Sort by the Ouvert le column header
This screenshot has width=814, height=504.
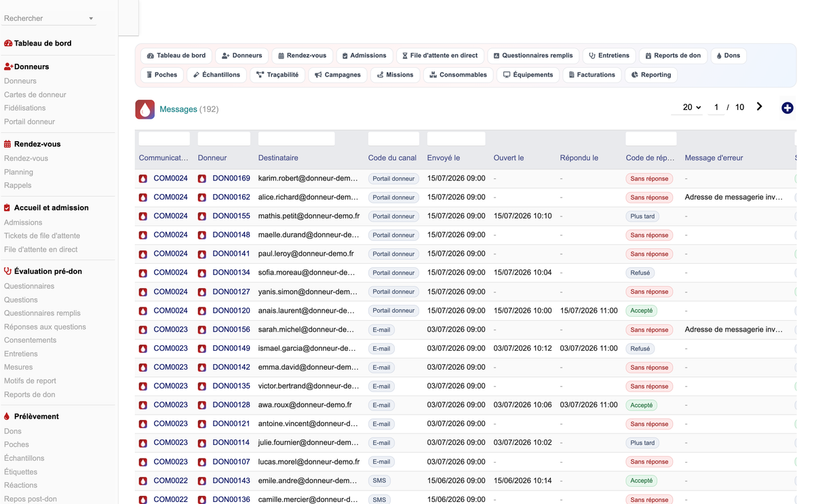[x=509, y=158]
